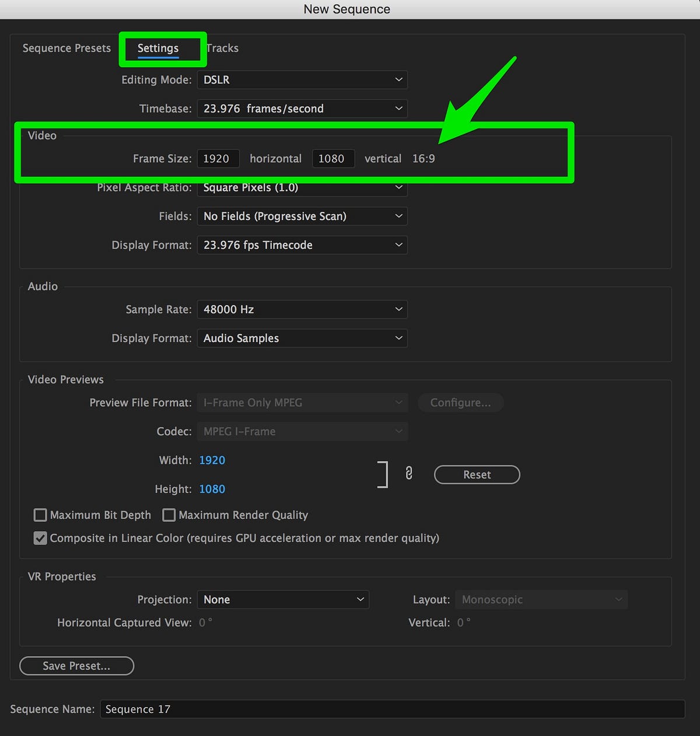
Task: Change audio Display Format from Audio Samples
Action: pos(302,338)
